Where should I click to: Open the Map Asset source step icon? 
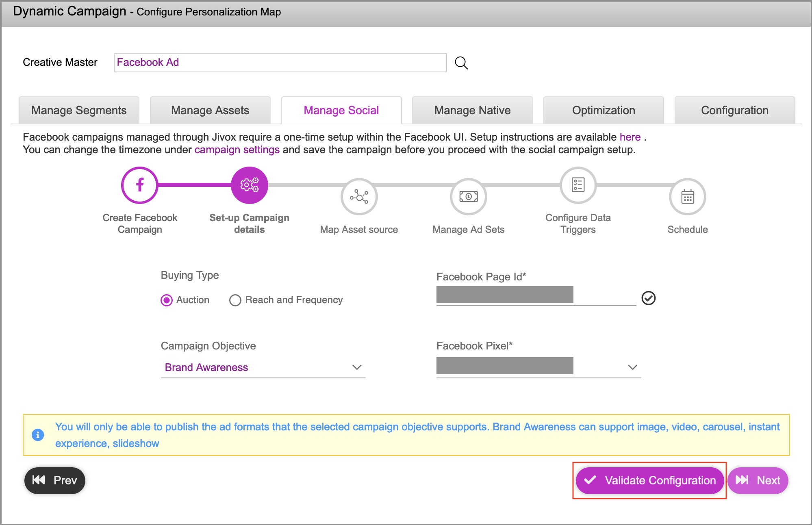pos(359,197)
